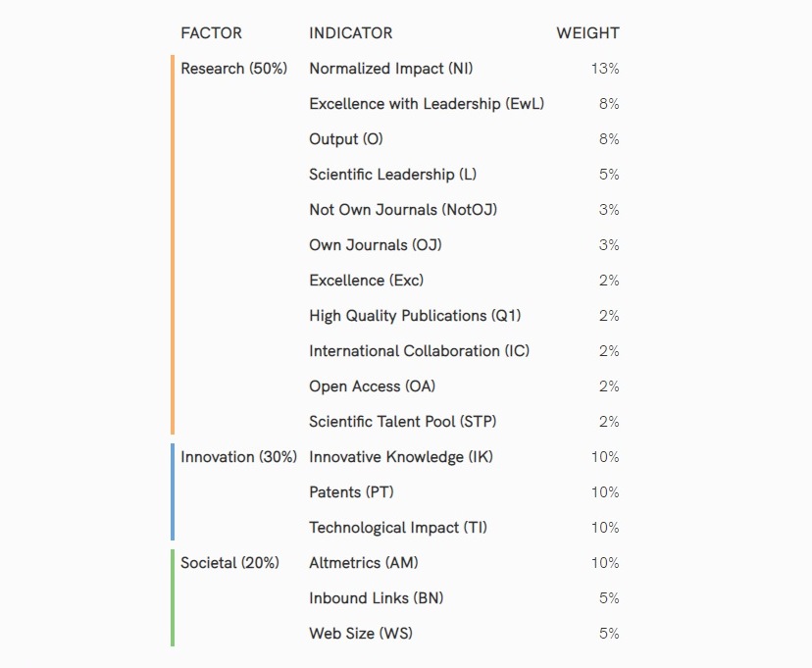Click the WEIGHT column header
812x668 pixels.
click(587, 33)
